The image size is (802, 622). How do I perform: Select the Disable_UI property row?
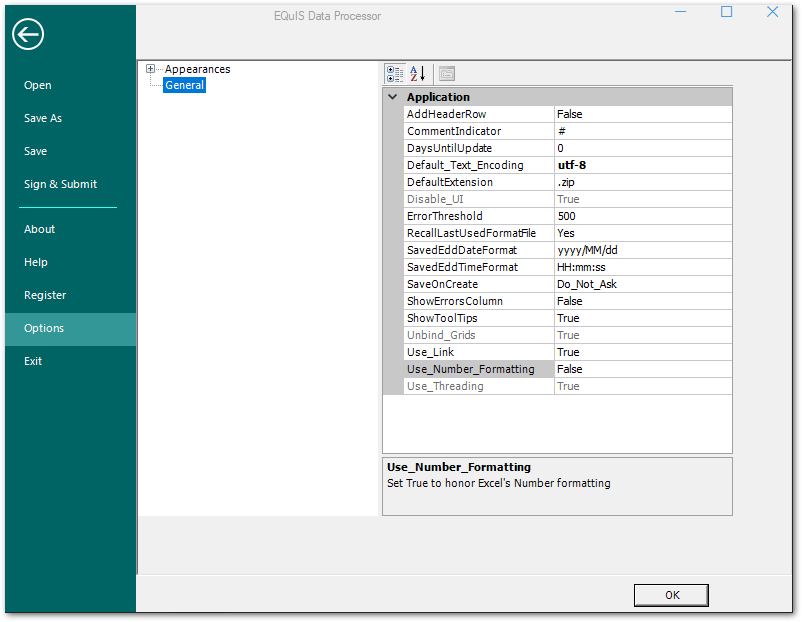click(x=568, y=199)
